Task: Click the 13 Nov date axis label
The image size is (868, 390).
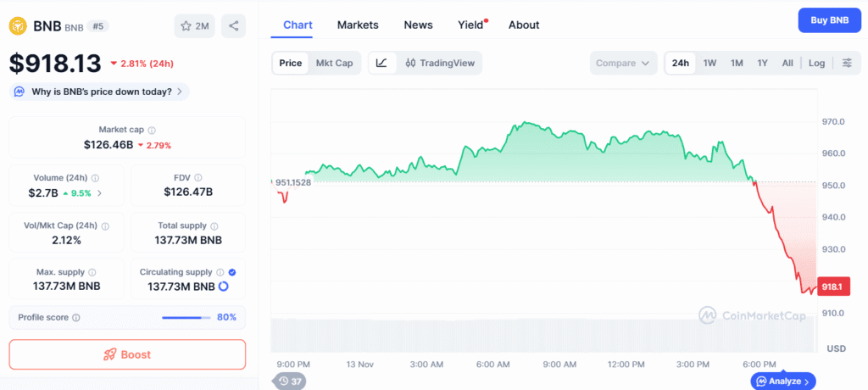Action: tap(359, 365)
